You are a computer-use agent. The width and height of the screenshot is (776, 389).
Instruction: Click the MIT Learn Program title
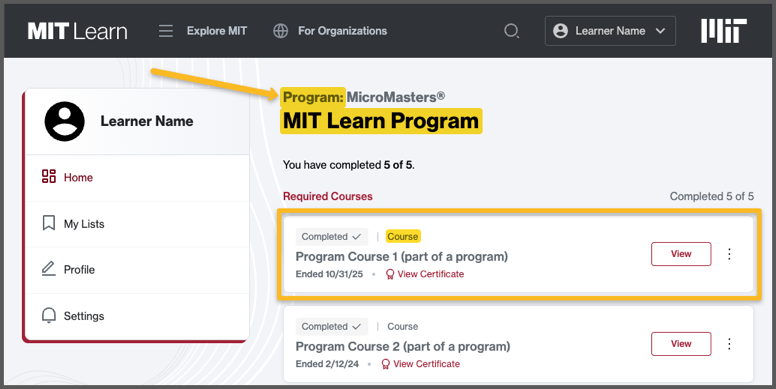[x=381, y=121]
